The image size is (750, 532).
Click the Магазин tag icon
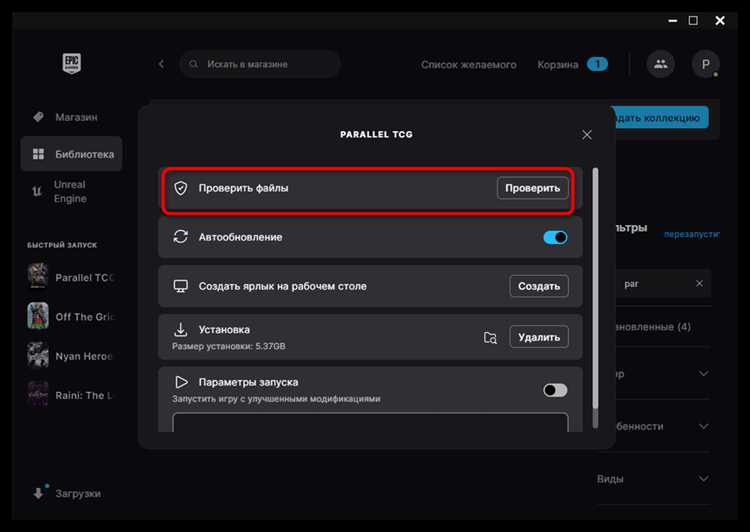coord(38,117)
